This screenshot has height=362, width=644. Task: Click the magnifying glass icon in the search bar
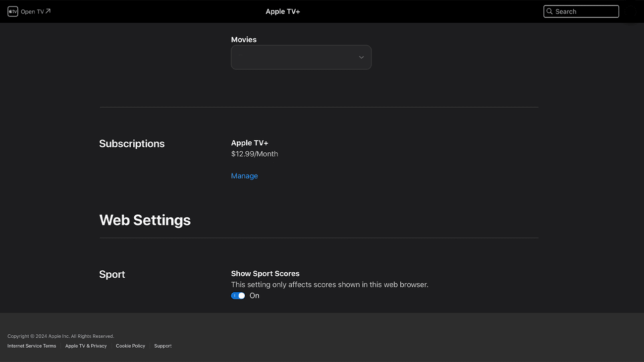(549, 11)
